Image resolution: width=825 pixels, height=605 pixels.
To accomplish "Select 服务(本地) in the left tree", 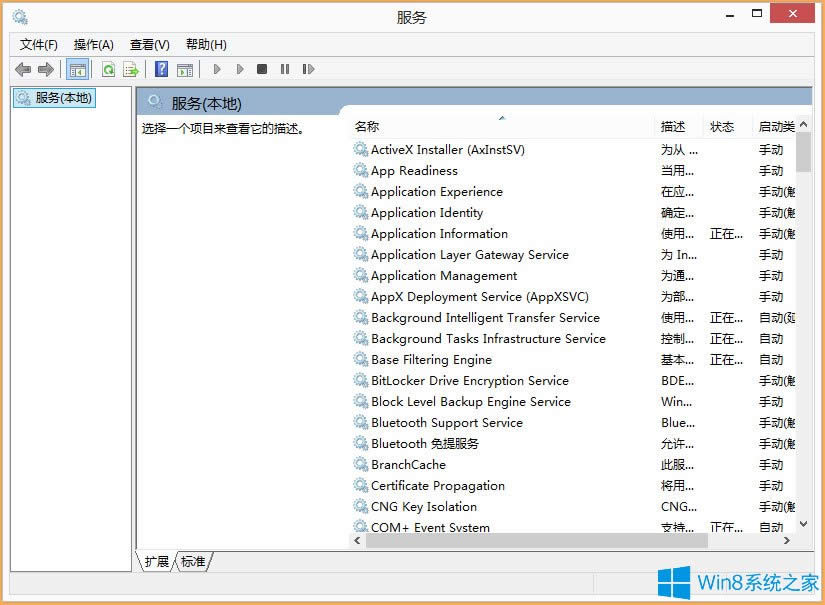I will coord(53,98).
